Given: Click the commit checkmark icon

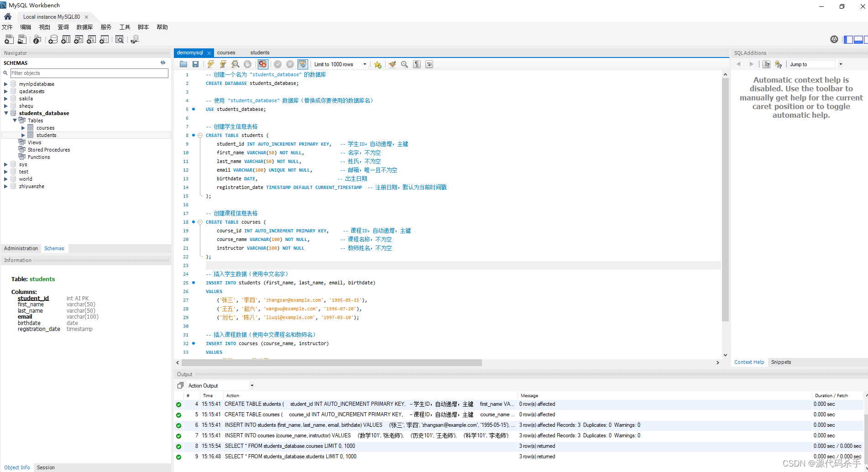Looking at the screenshot, I should point(277,64).
